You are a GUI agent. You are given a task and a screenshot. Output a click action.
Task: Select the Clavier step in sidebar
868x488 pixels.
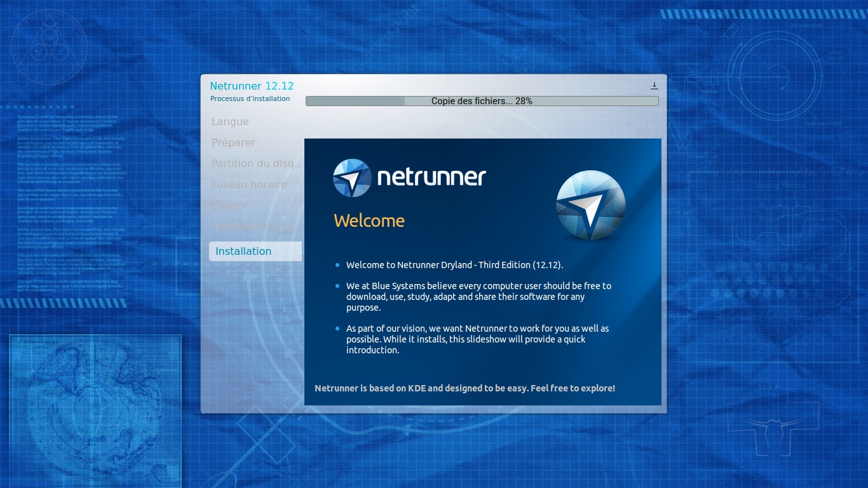(x=229, y=205)
